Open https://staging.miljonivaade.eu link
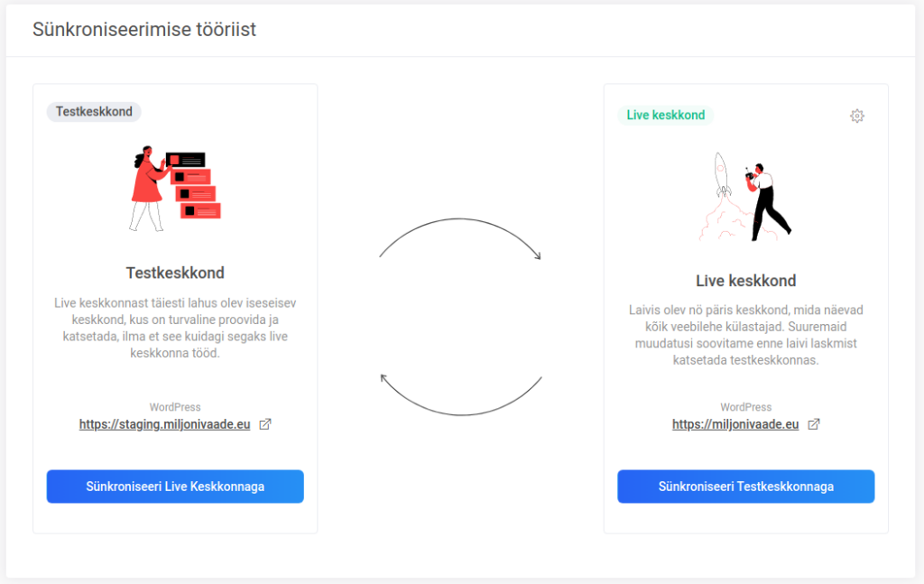The image size is (924, 584). [x=164, y=424]
